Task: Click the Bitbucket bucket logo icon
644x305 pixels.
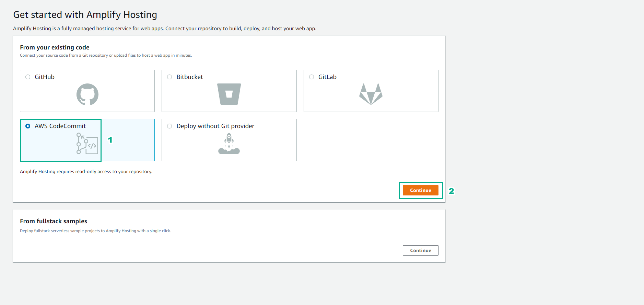Action: (x=229, y=94)
